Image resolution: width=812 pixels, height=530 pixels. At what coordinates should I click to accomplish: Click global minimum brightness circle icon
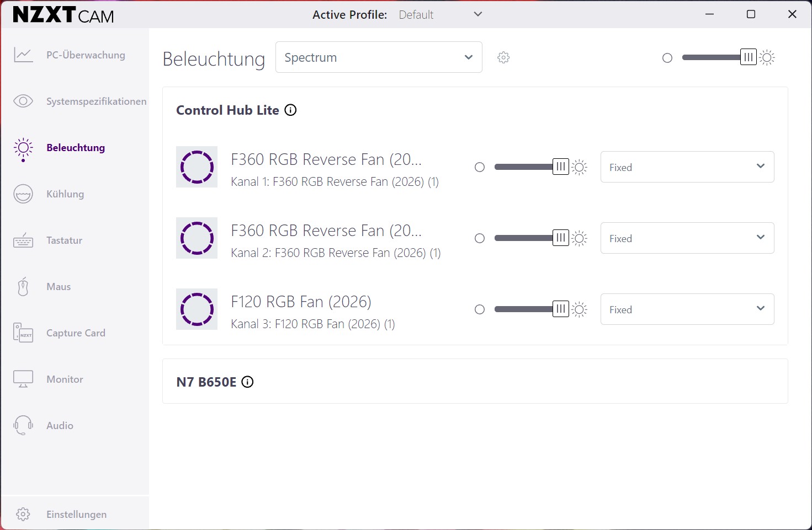667,58
